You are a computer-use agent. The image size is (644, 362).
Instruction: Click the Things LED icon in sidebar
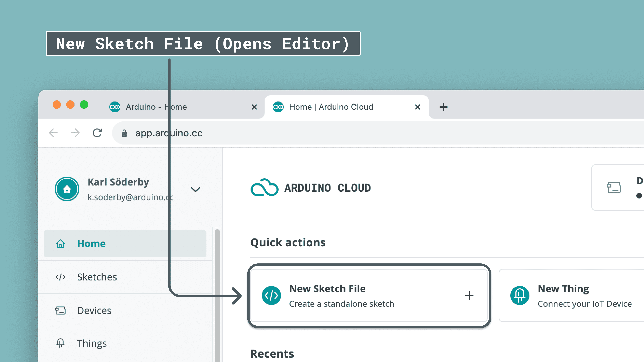pyautogui.click(x=60, y=343)
